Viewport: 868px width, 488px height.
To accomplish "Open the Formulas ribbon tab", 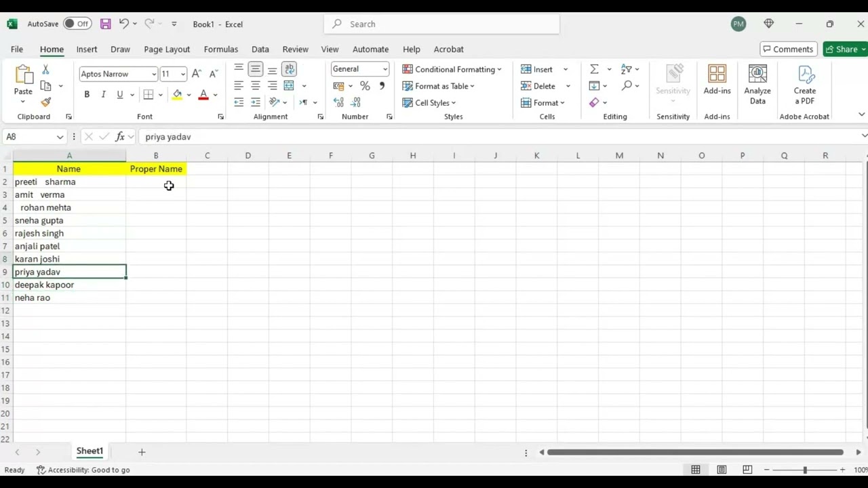I will [221, 49].
